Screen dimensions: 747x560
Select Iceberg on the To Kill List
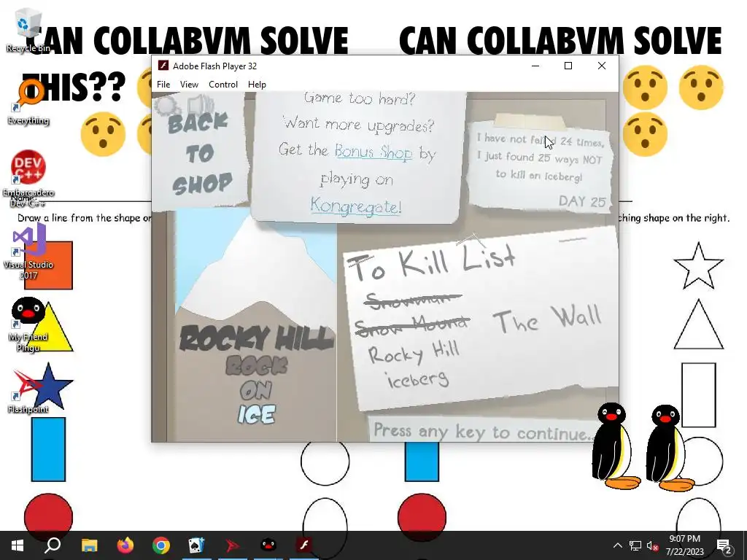[417, 379]
